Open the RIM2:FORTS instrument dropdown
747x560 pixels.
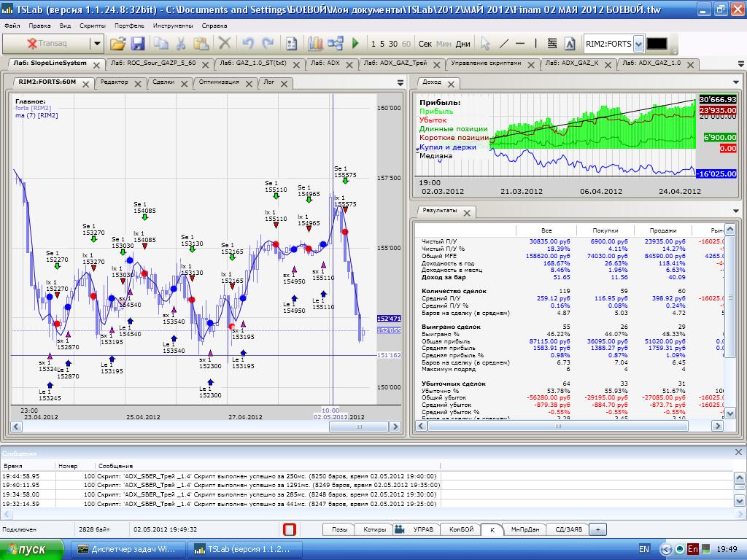pos(639,44)
